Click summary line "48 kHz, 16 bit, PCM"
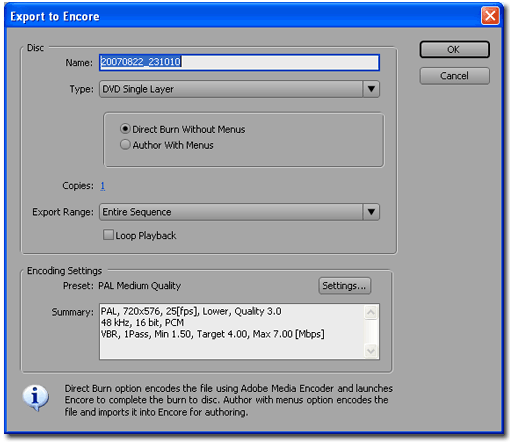510x443 pixels. 142,323
